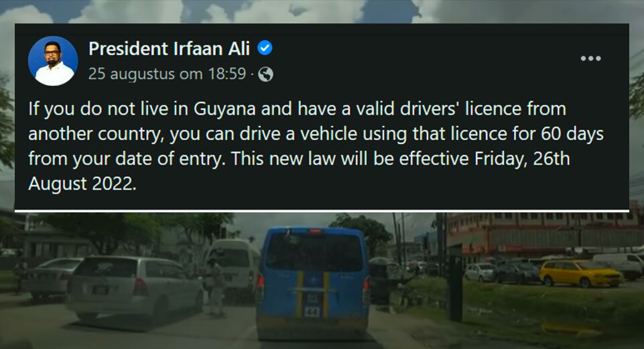Open the three-dot post options menu
This screenshot has height=349, width=644.
(x=590, y=58)
